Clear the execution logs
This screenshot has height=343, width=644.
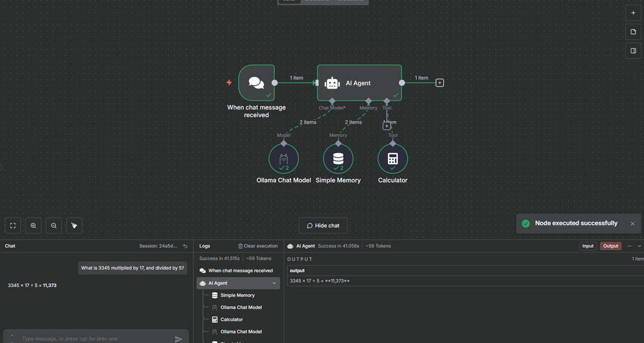pyautogui.click(x=258, y=246)
